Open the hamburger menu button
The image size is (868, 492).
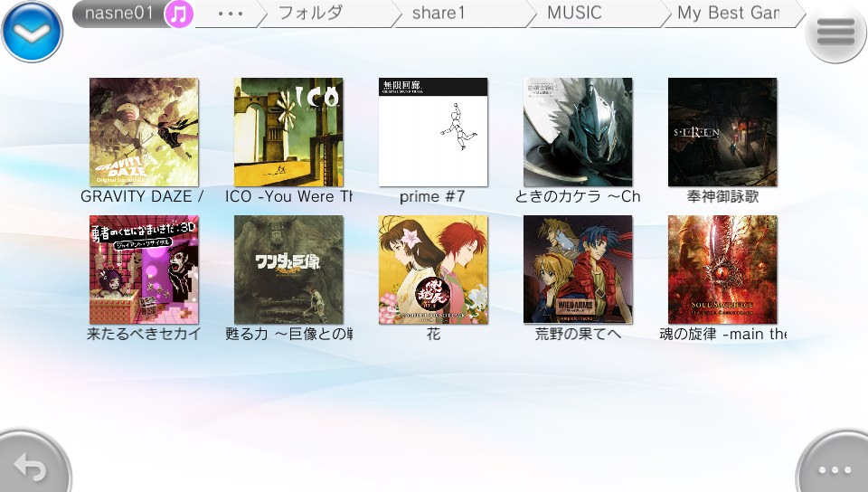click(x=835, y=32)
